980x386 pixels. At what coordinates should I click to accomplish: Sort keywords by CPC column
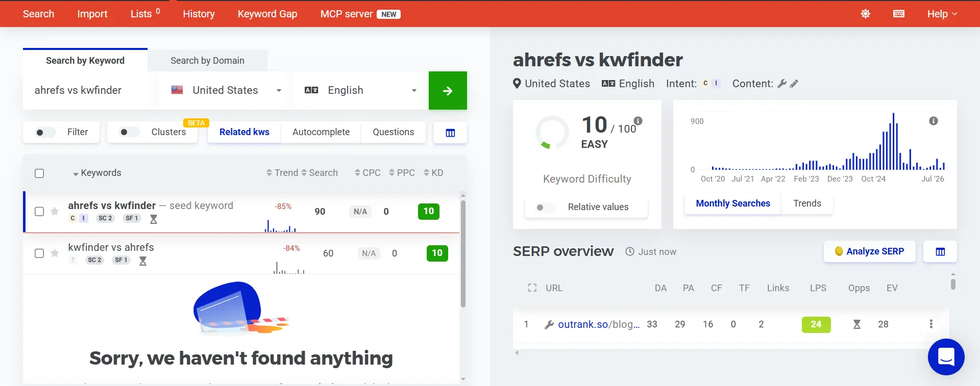[367, 173]
